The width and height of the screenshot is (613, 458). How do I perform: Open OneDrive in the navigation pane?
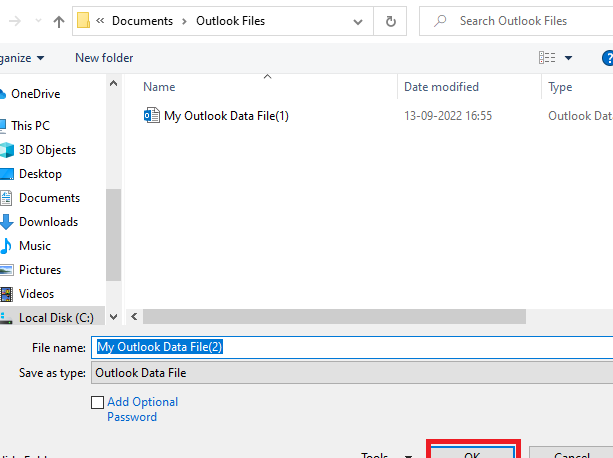point(35,94)
